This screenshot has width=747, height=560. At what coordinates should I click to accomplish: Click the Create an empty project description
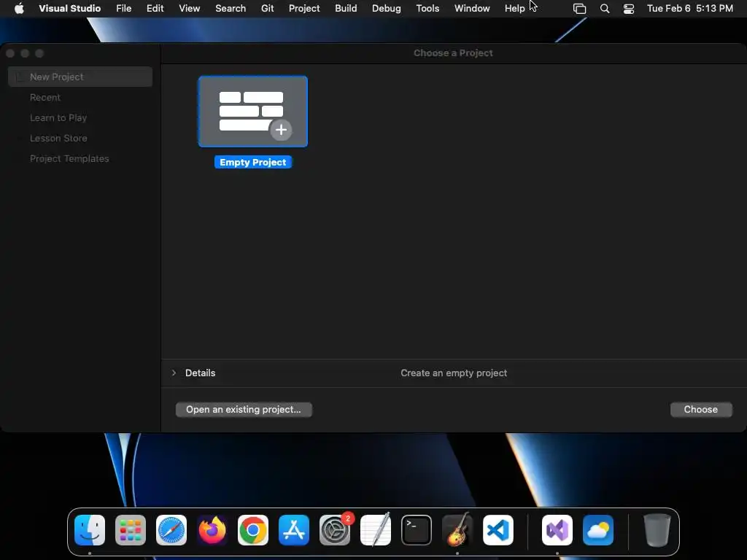tap(454, 373)
